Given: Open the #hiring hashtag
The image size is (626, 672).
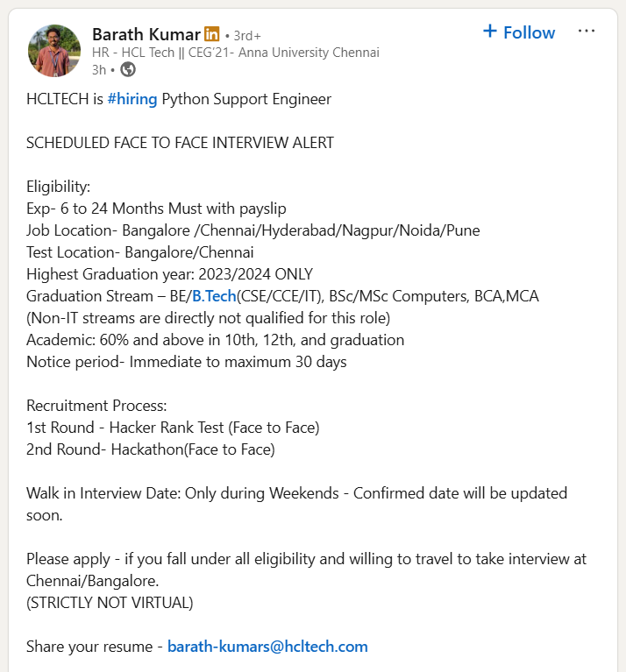Looking at the screenshot, I should (132, 99).
